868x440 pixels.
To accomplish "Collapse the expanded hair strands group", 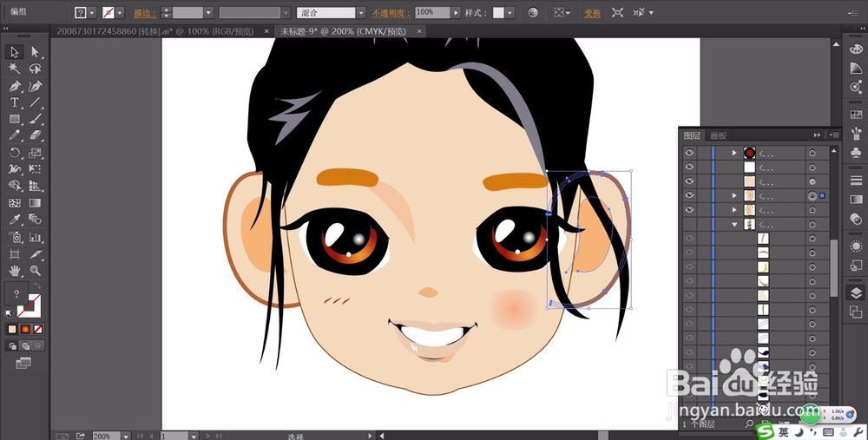I will [734, 224].
